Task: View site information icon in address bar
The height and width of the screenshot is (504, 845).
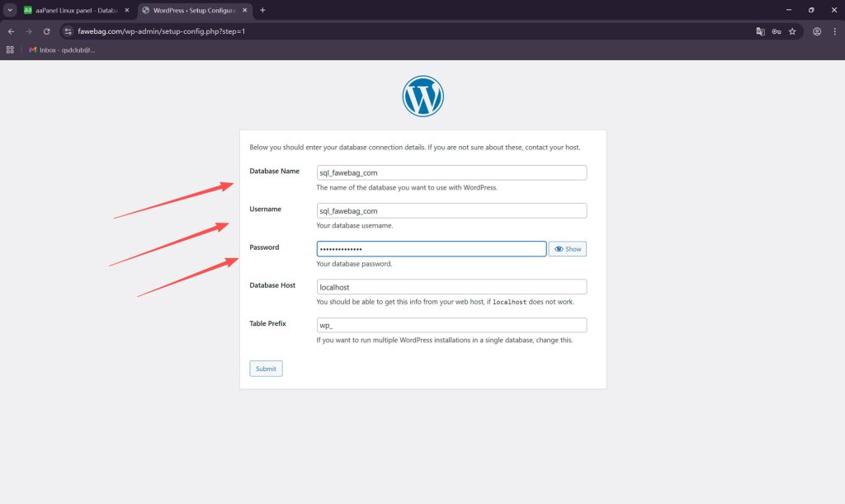Action: tap(69, 31)
